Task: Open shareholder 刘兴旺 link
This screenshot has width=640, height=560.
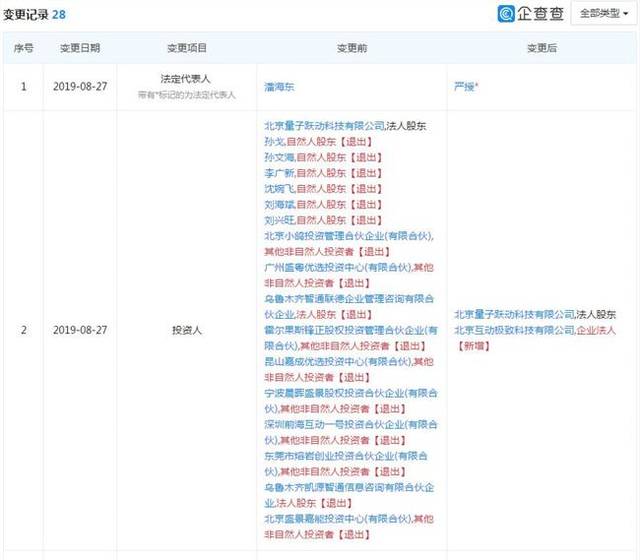Action: click(x=279, y=220)
